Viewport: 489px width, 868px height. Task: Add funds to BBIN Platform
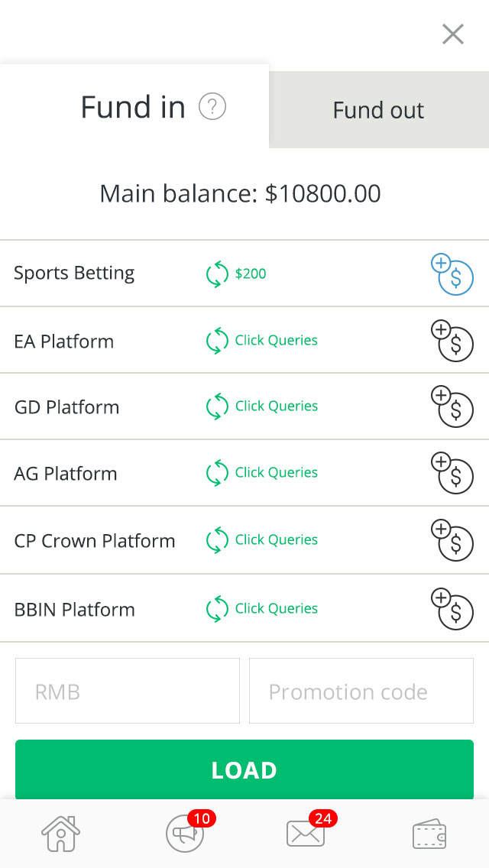(x=452, y=609)
